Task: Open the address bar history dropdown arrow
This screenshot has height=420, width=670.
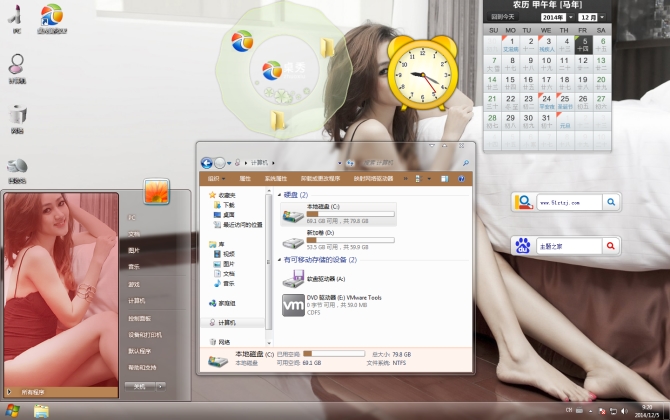Action: point(340,163)
